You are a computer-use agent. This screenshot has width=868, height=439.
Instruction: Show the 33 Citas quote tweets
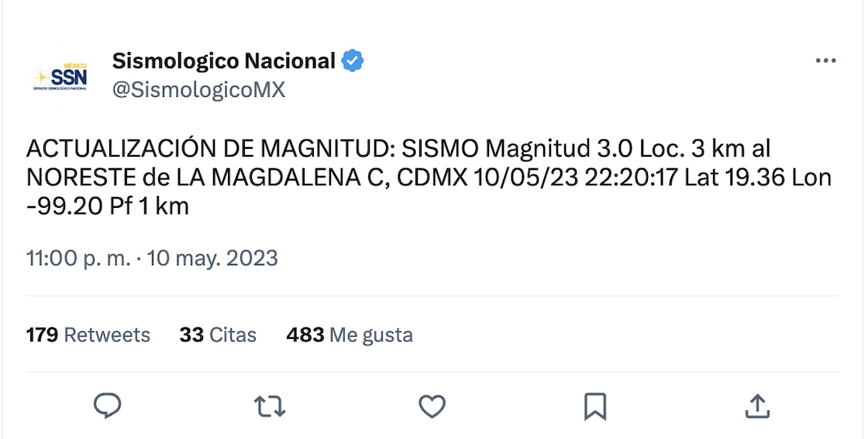[218, 335]
